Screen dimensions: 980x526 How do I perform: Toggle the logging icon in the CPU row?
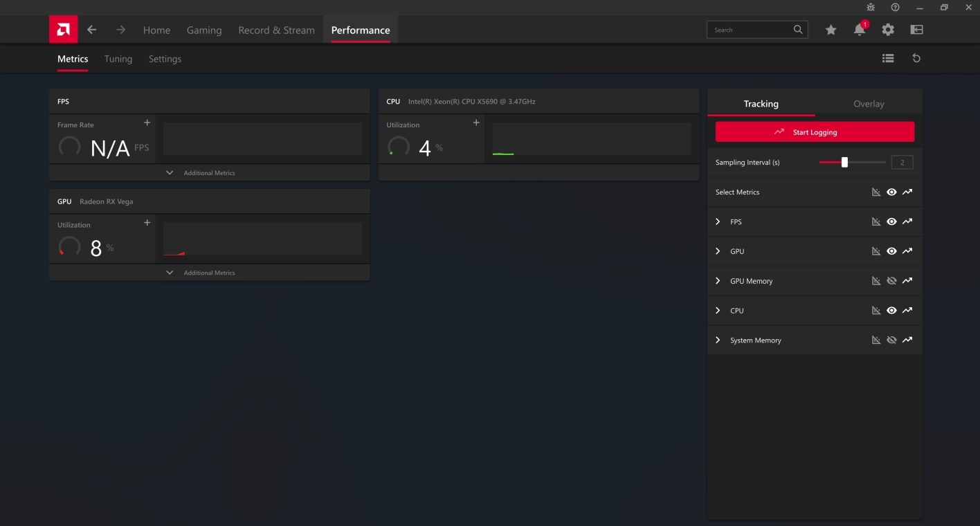pos(907,310)
